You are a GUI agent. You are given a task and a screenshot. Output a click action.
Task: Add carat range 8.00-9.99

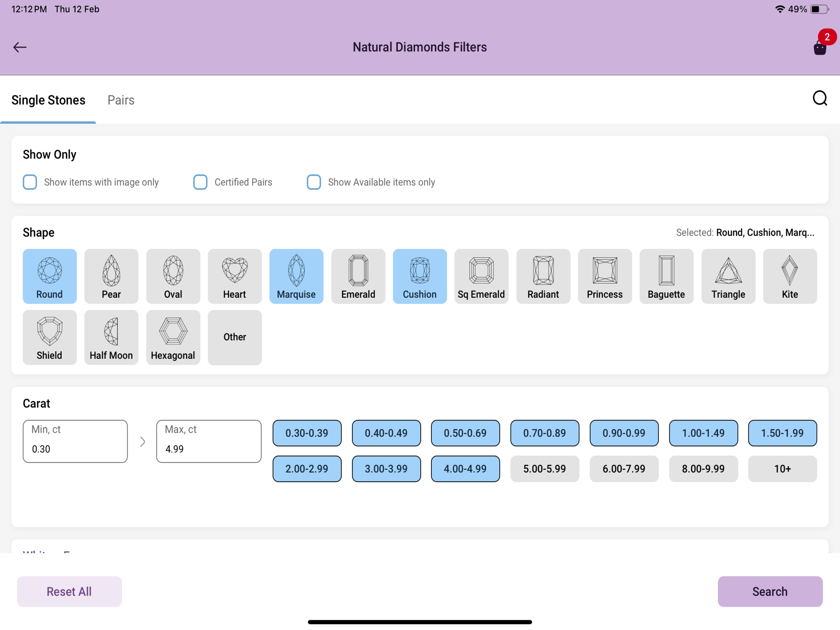coord(703,469)
